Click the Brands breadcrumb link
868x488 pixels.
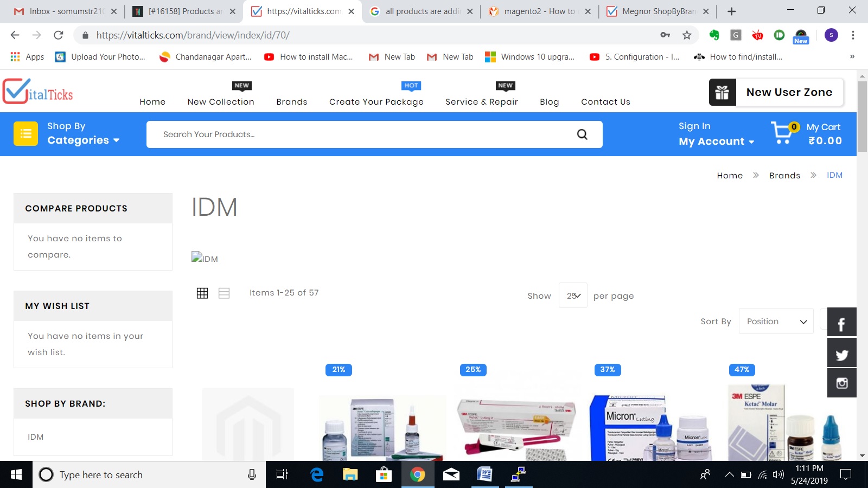(x=784, y=176)
